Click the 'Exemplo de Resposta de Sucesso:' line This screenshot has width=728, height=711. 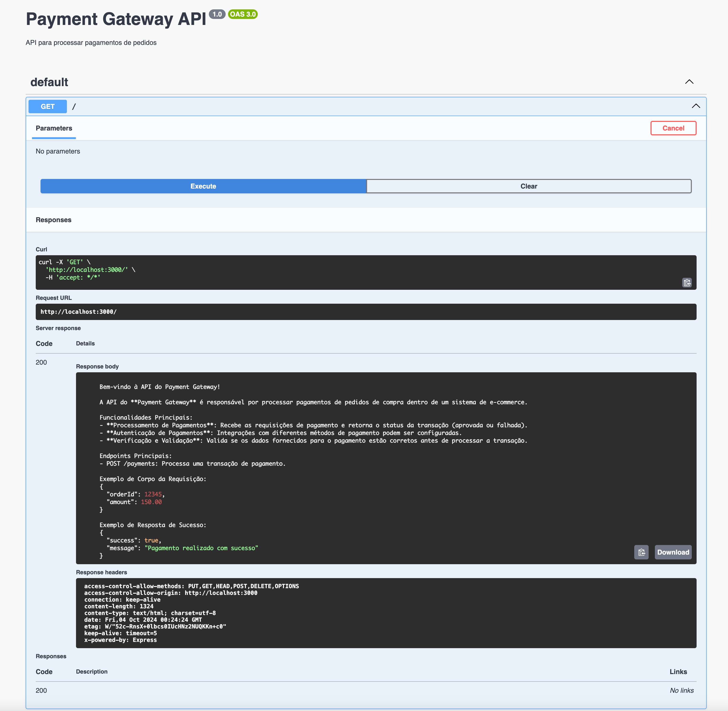pyautogui.click(x=153, y=525)
